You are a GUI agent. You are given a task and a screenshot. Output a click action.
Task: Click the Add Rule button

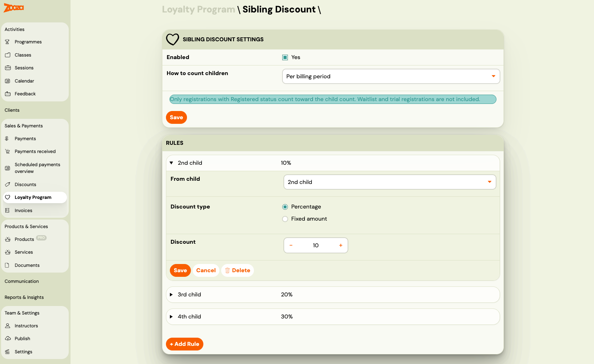click(184, 344)
